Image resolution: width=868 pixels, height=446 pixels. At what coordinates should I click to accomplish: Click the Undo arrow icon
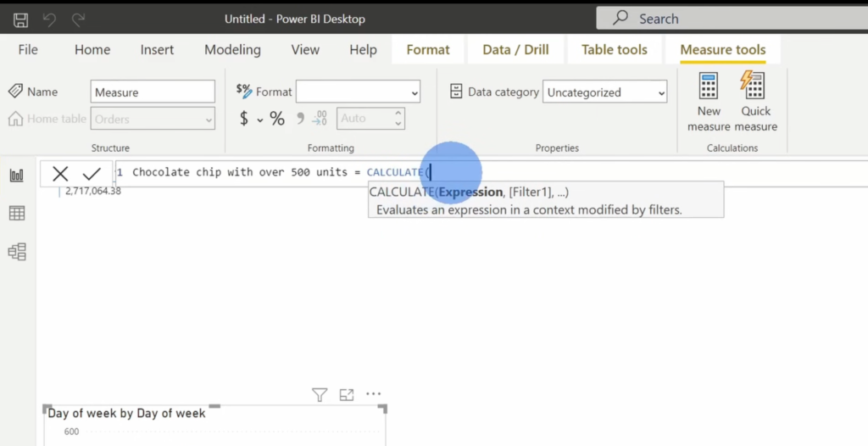click(x=50, y=20)
